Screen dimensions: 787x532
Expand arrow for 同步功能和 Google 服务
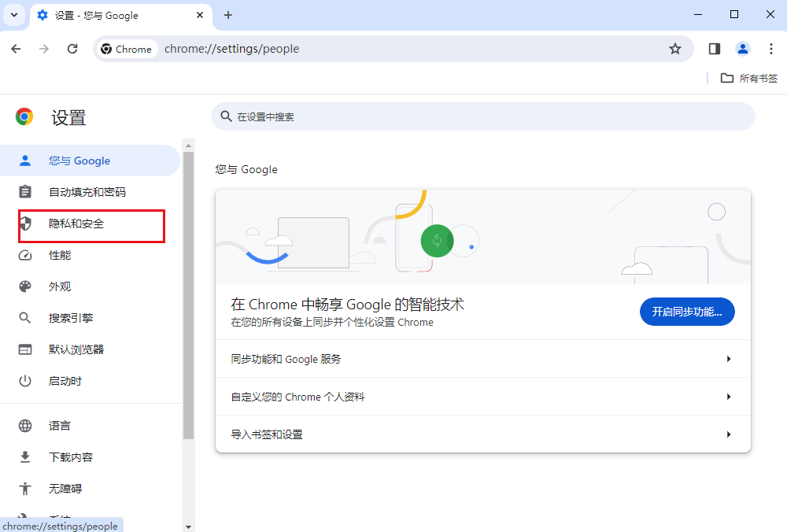(728, 359)
